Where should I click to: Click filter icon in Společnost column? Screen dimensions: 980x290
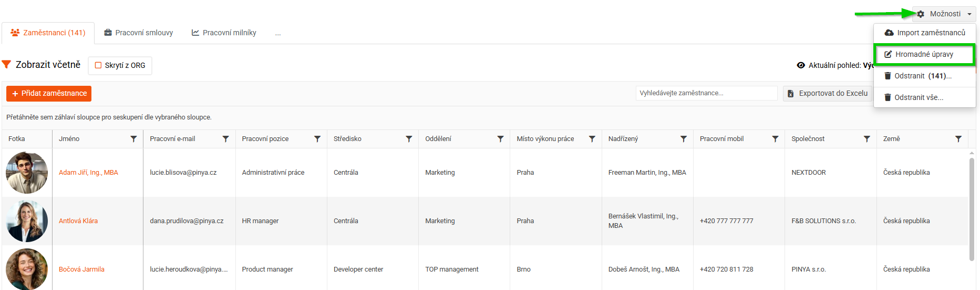(866, 139)
